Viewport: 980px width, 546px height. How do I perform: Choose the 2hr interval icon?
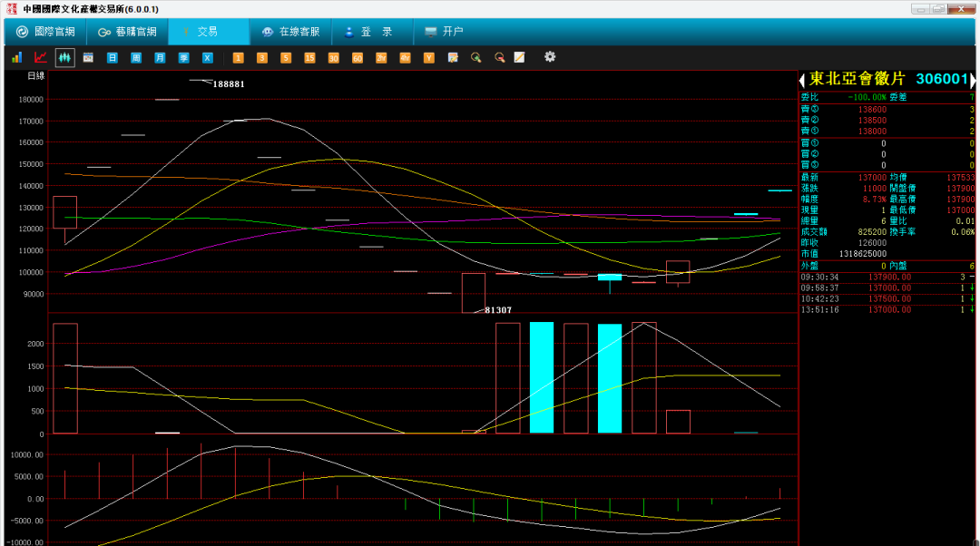[380, 57]
